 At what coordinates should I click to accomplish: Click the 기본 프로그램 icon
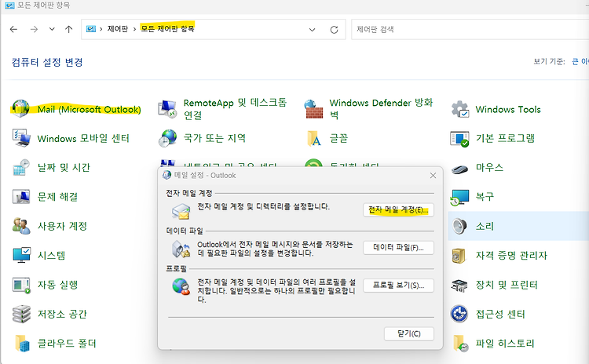[x=459, y=139]
